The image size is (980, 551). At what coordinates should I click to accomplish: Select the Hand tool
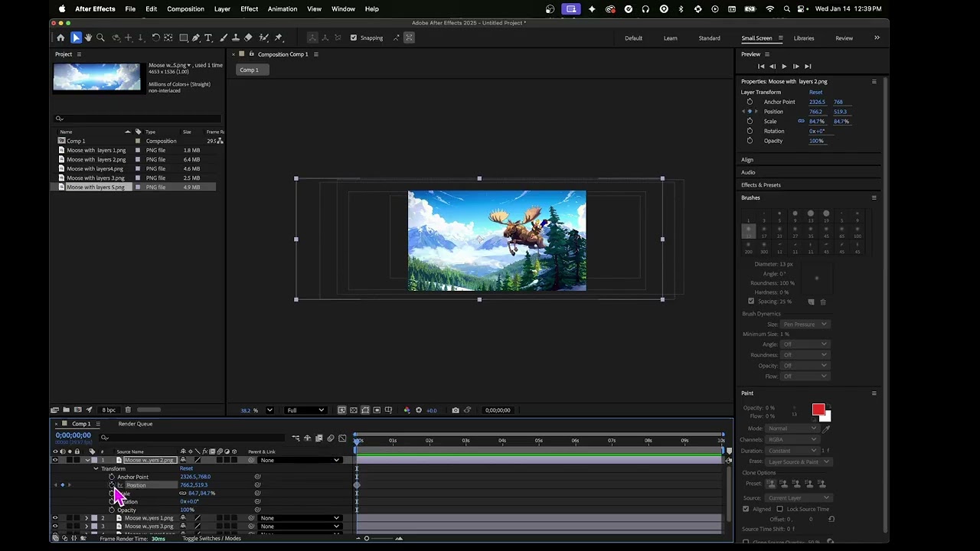[x=88, y=37]
